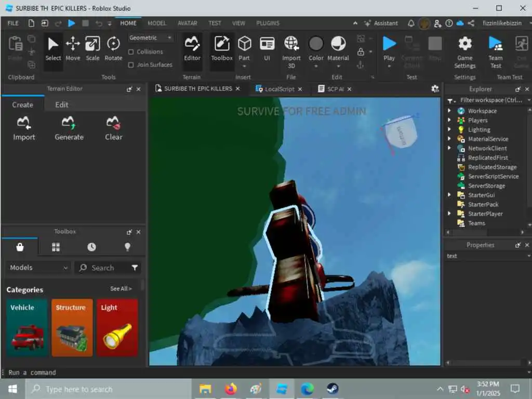Open the Toolbox Inventory grid tab
Image resolution: width=532 pixels, height=399 pixels.
pos(56,247)
